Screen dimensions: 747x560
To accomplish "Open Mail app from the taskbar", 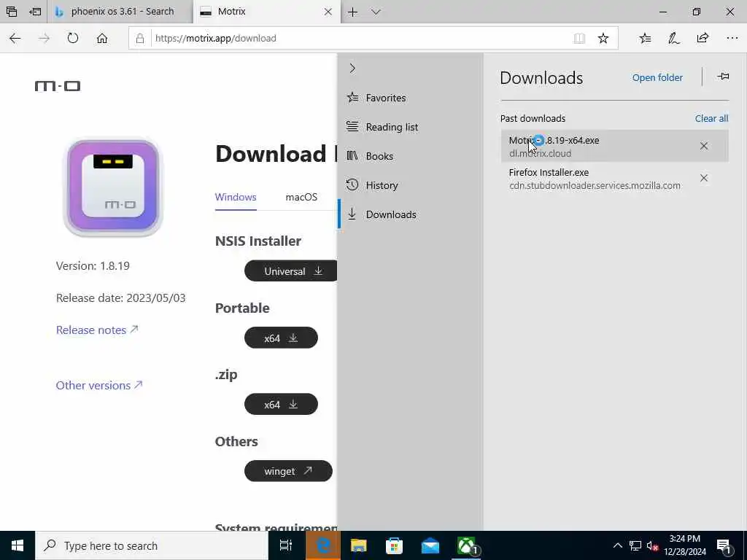I will click(430, 545).
